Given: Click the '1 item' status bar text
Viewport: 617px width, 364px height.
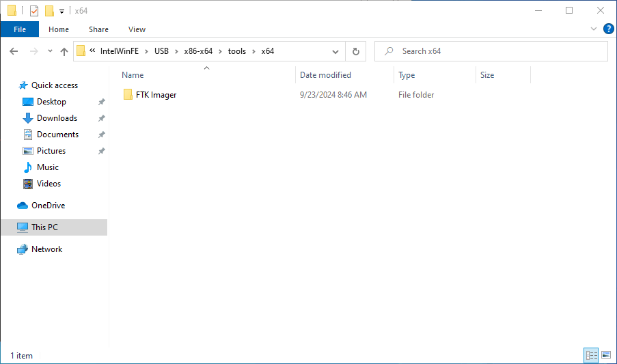Looking at the screenshot, I should click(x=22, y=356).
